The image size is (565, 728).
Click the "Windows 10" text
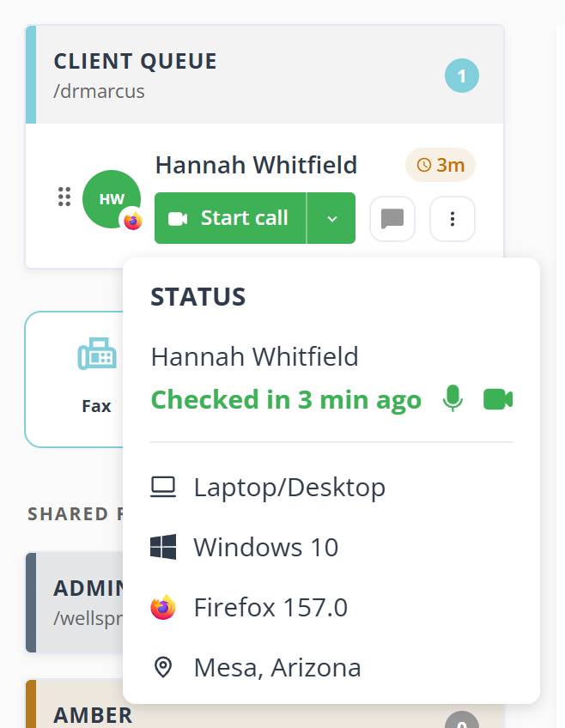point(266,547)
